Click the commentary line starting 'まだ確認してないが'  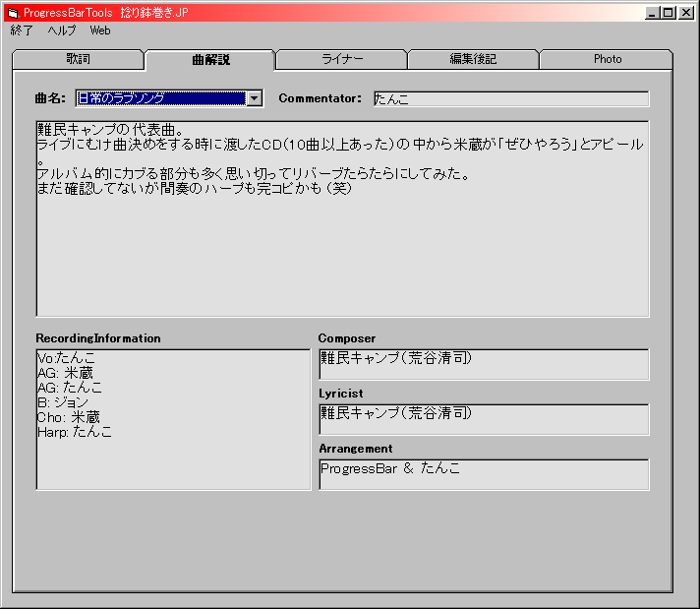[195, 189]
